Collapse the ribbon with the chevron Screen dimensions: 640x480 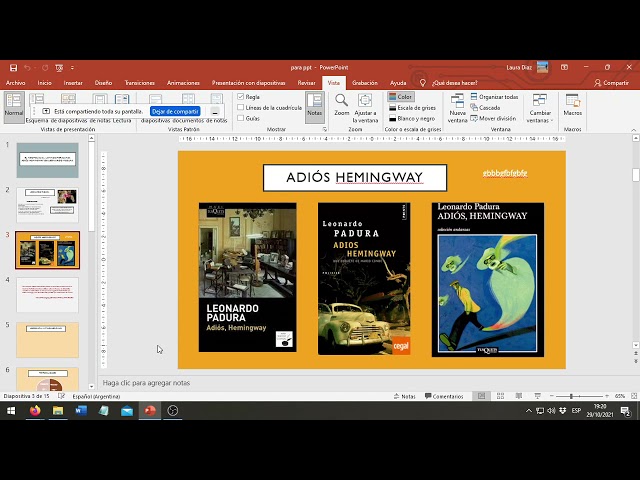click(633, 129)
